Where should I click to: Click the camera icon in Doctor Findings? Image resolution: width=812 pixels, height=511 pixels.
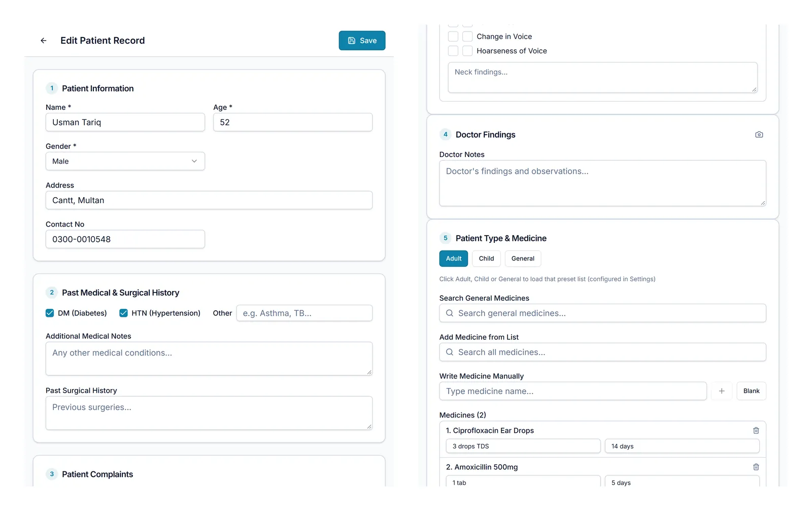[x=759, y=135]
